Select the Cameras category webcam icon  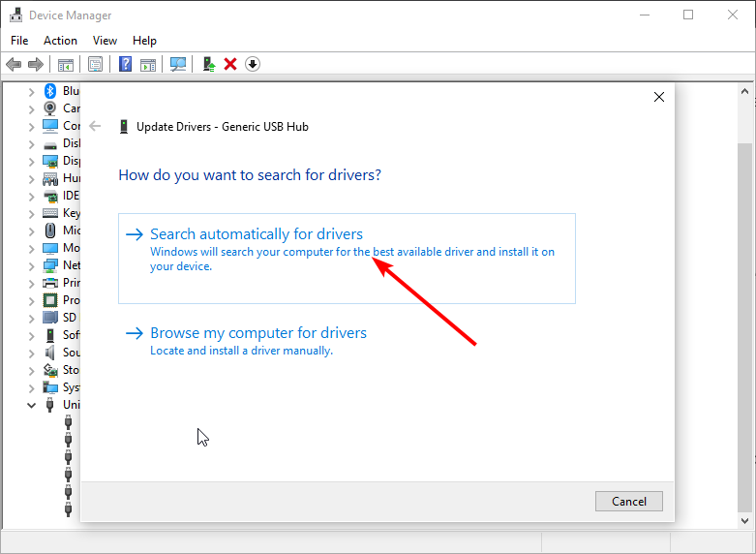tap(50, 108)
